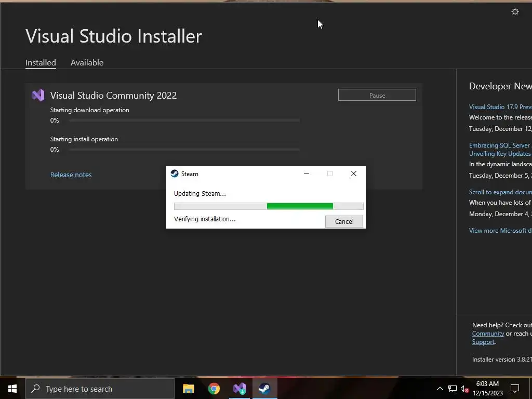Switch to Steam taskbar icon
Viewport: 532px width, 399px height.
(264, 389)
